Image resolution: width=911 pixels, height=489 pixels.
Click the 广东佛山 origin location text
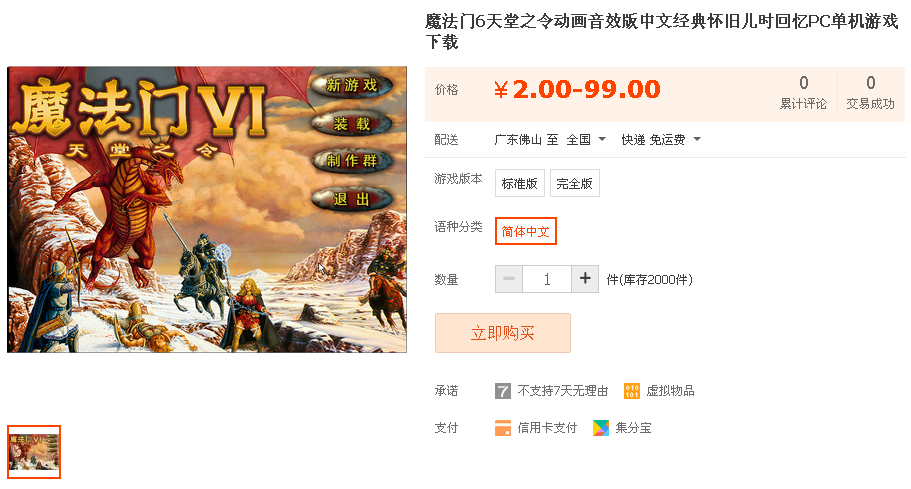point(517,139)
